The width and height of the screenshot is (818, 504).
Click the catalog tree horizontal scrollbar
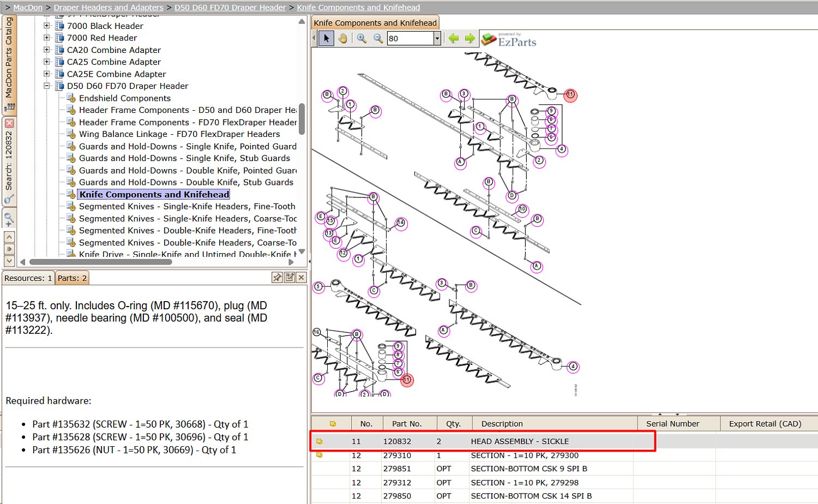101,262
